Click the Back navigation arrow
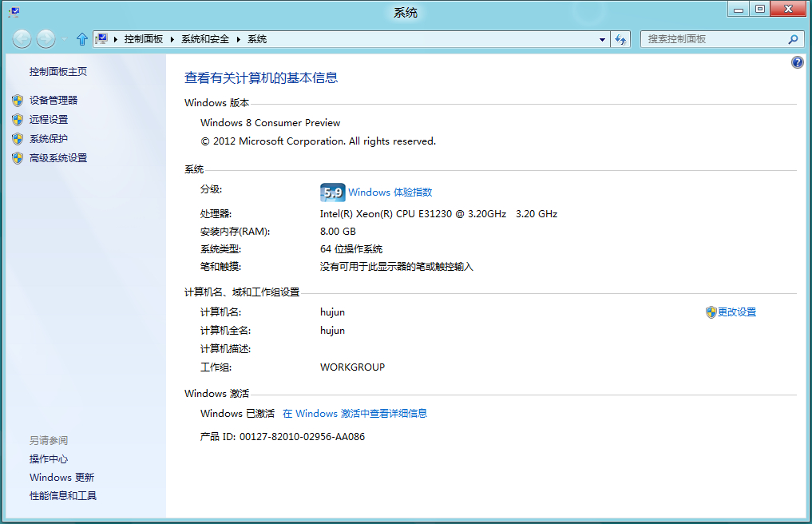Viewport: 812px width, 524px height. (22, 39)
